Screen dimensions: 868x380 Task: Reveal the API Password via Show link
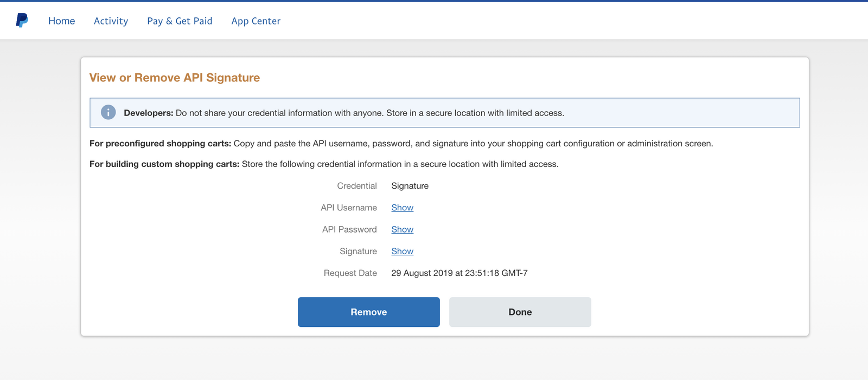pos(402,229)
